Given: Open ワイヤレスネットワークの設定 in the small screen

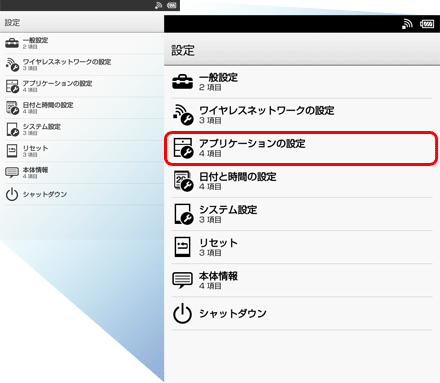Looking at the screenshot, I should pyautogui.click(x=84, y=65).
